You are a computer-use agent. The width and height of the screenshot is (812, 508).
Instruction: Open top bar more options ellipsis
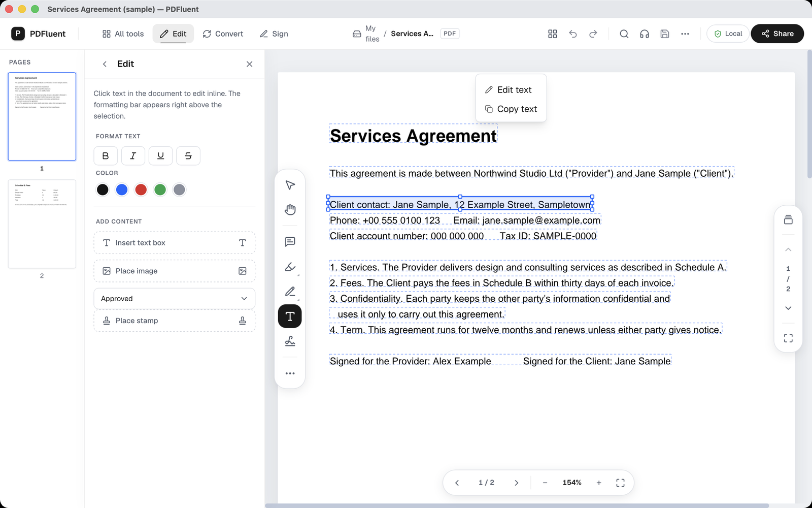coord(685,34)
